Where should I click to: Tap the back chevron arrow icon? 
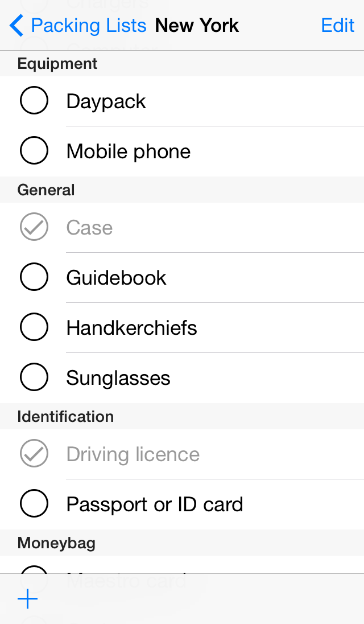pyautogui.click(x=17, y=26)
